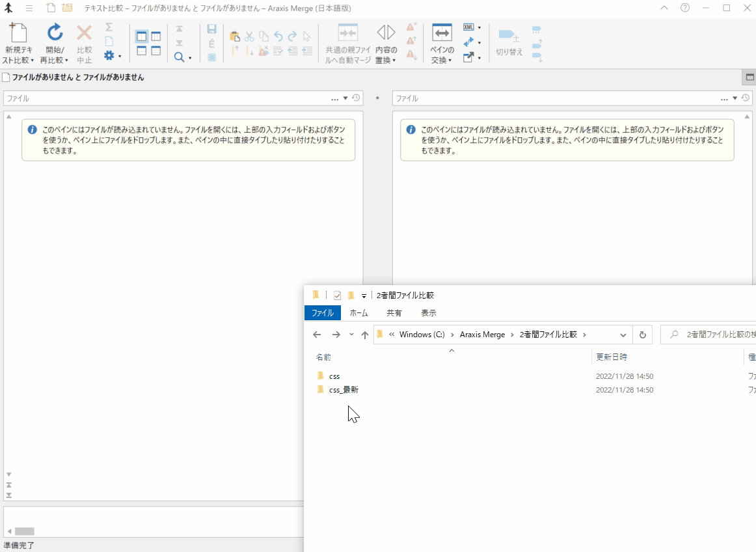Open the ホーム ribbon tab in Explorer

358,313
